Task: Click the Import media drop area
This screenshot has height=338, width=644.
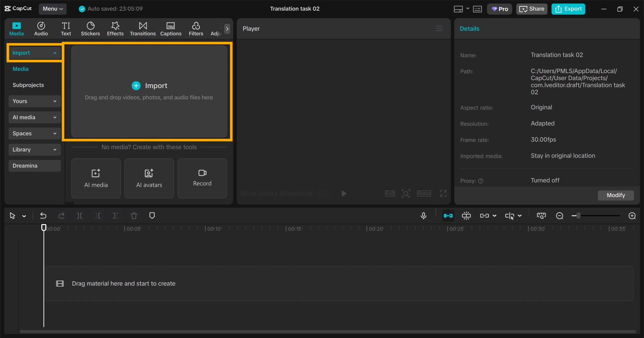Action: click(x=149, y=91)
